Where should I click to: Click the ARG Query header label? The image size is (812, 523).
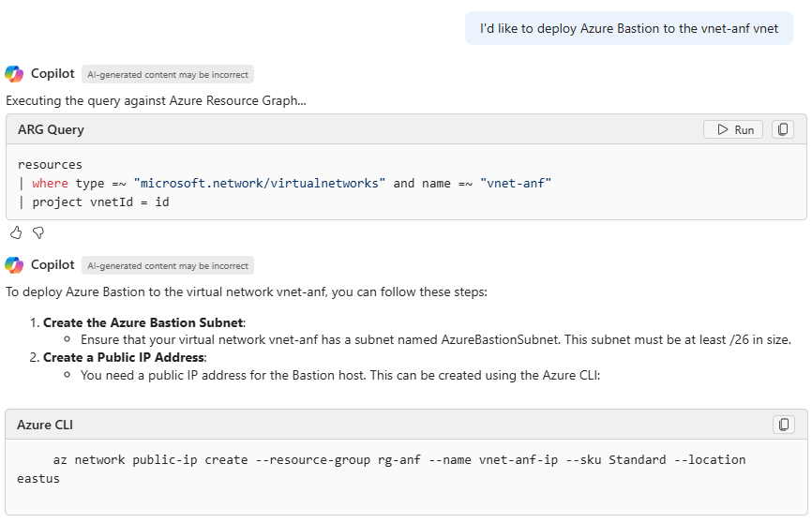coord(51,129)
